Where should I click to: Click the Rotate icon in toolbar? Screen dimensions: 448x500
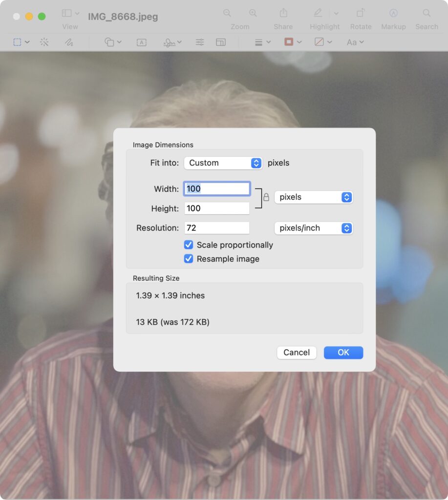(x=361, y=13)
